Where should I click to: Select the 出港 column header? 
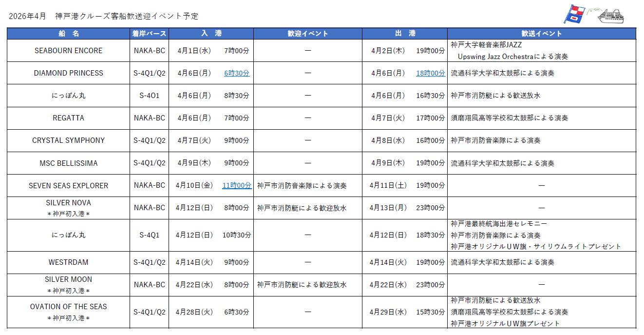[x=404, y=34]
